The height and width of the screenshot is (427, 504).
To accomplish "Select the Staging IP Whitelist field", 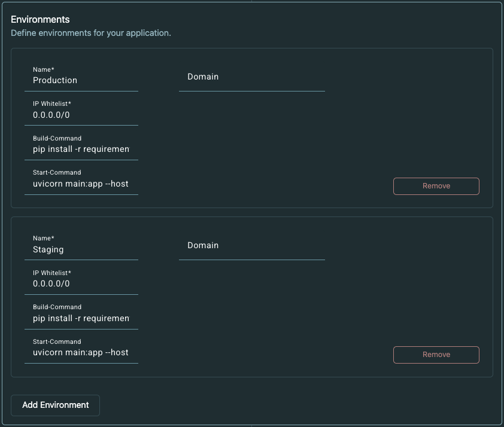I will pos(81,283).
